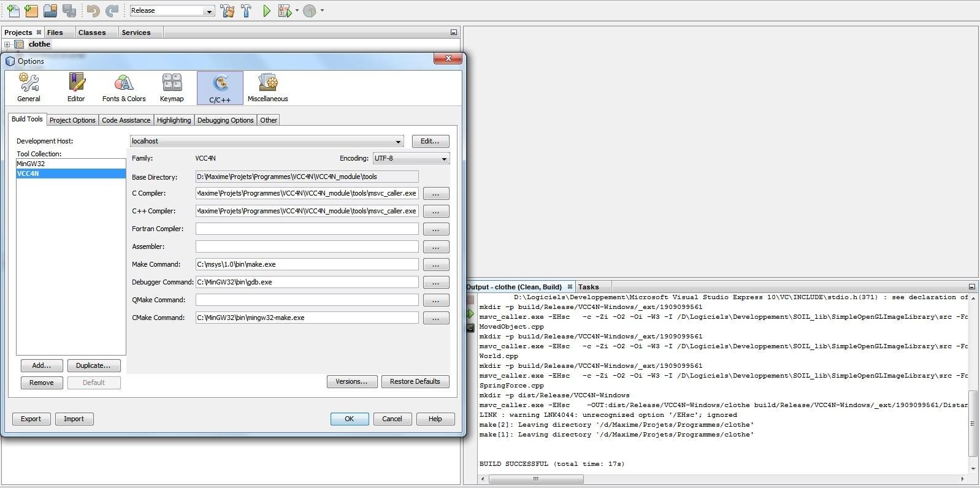Open the Highlighting tab
Viewport: 980px width, 488px height.
click(174, 120)
